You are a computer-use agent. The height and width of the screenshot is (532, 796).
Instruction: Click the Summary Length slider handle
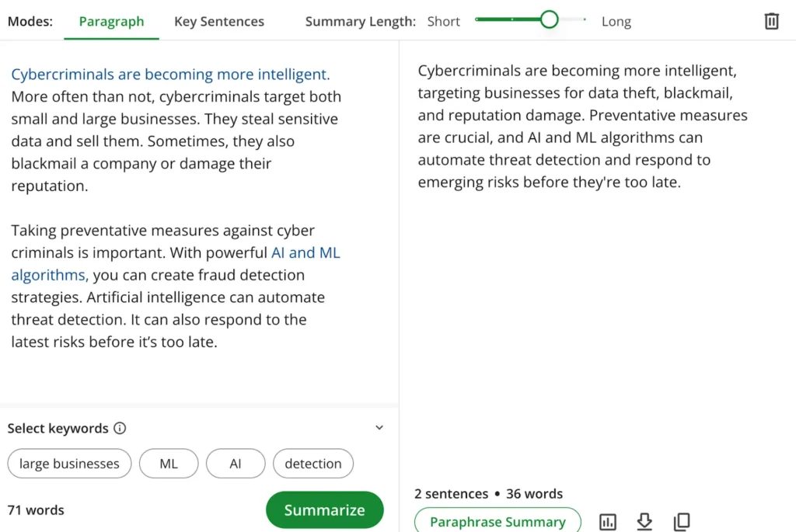[549, 19]
